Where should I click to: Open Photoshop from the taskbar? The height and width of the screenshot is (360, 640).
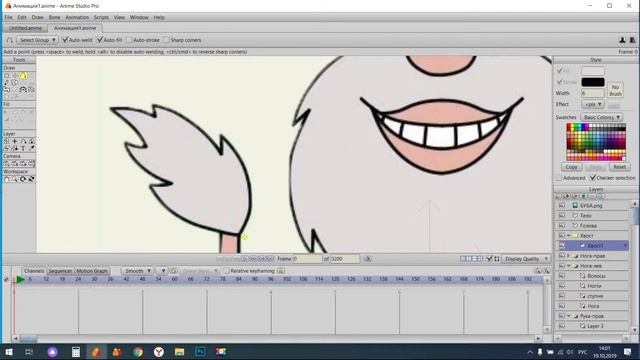[200, 352]
